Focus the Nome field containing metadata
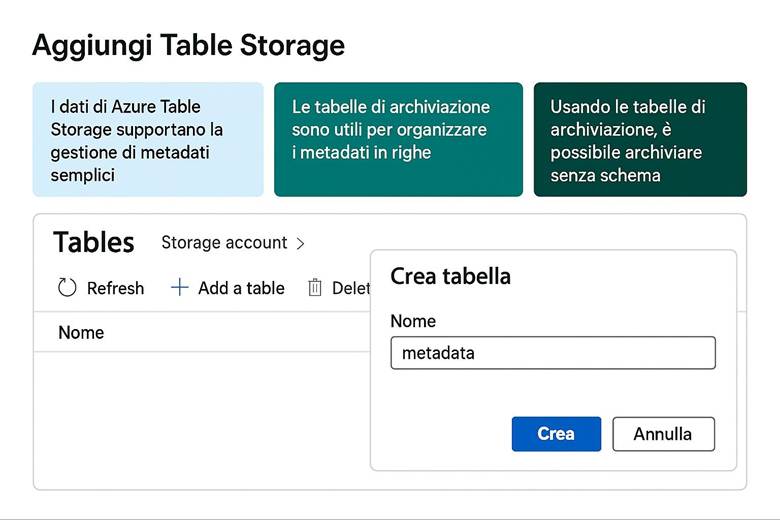 pos(552,353)
